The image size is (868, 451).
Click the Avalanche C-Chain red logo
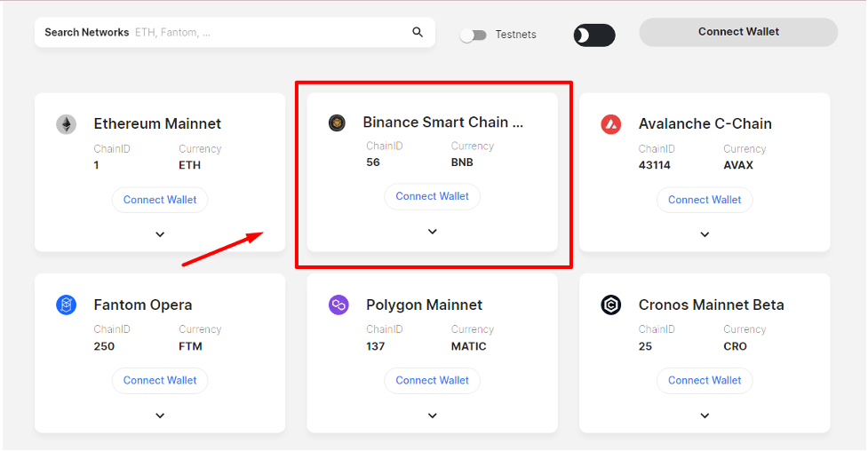coord(611,124)
